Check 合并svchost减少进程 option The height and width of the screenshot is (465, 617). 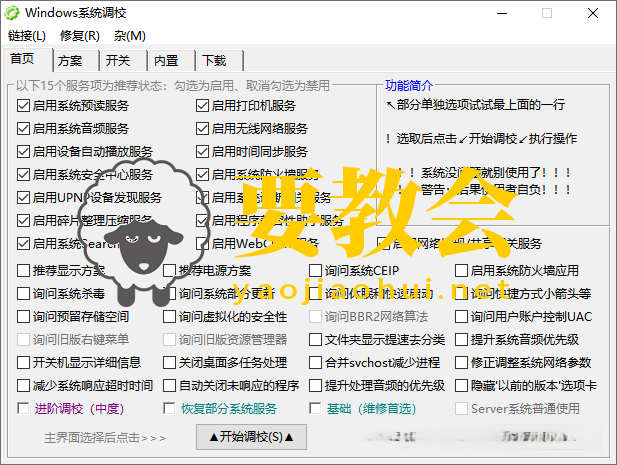coord(316,362)
